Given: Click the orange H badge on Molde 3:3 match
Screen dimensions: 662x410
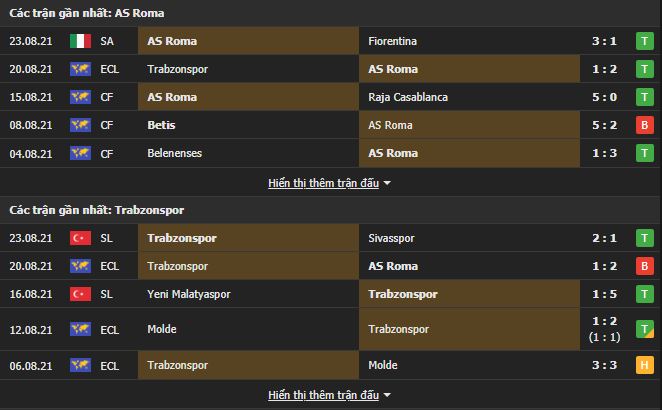Looking at the screenshot, I should [x=645, y=366].
